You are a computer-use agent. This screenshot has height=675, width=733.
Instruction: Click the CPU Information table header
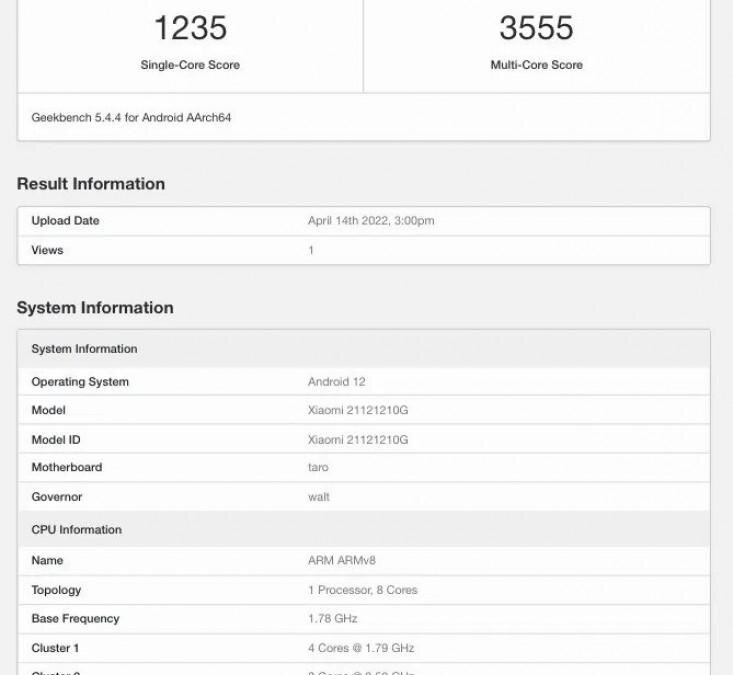76,530
